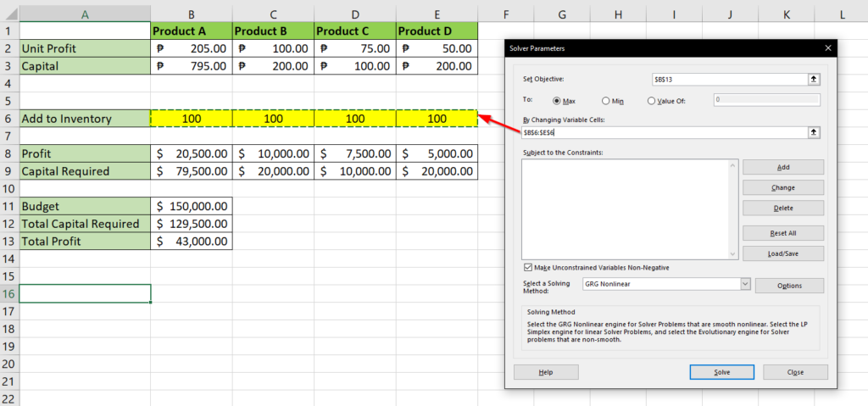Click the Subject to the Constraints list box
Screen dimensions: 868x406
627,209
